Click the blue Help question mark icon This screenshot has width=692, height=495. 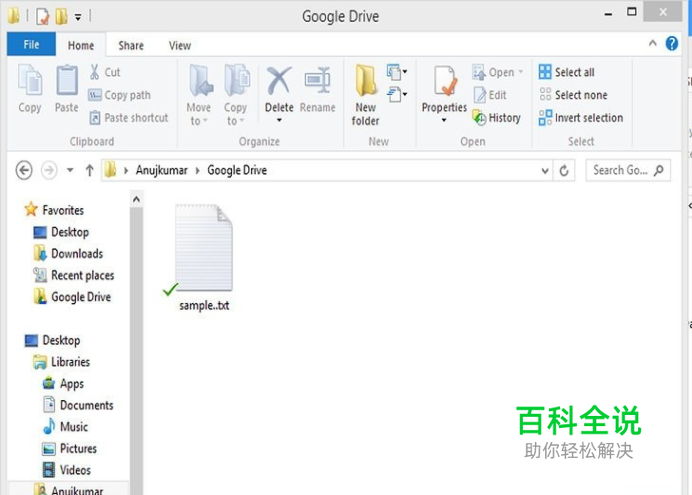tap(672, 44)
